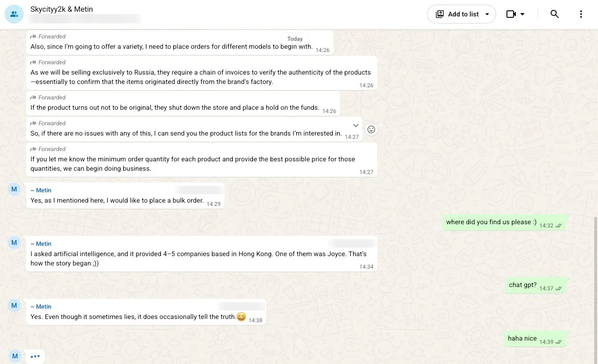Select the '~ Metin' name above 'bulk order' message
Image resolution: width=598 pixels, height=364 pixels.
click(41, 190)
